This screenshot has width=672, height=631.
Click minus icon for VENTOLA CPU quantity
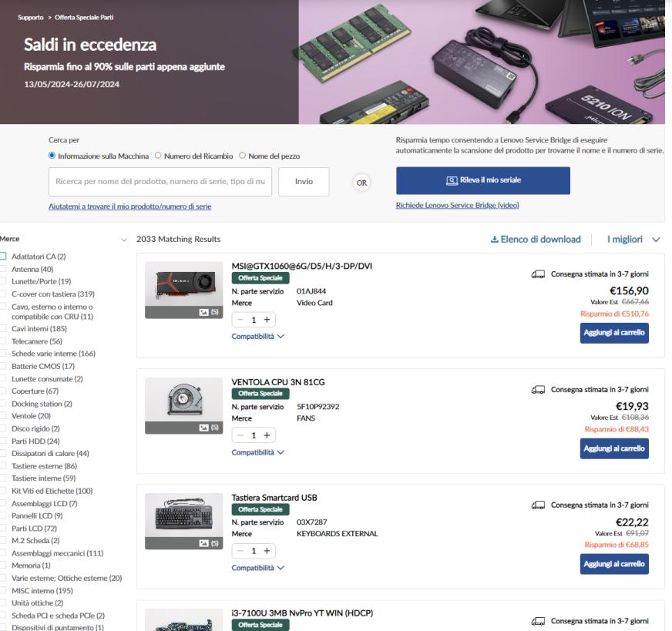[241, 435]
